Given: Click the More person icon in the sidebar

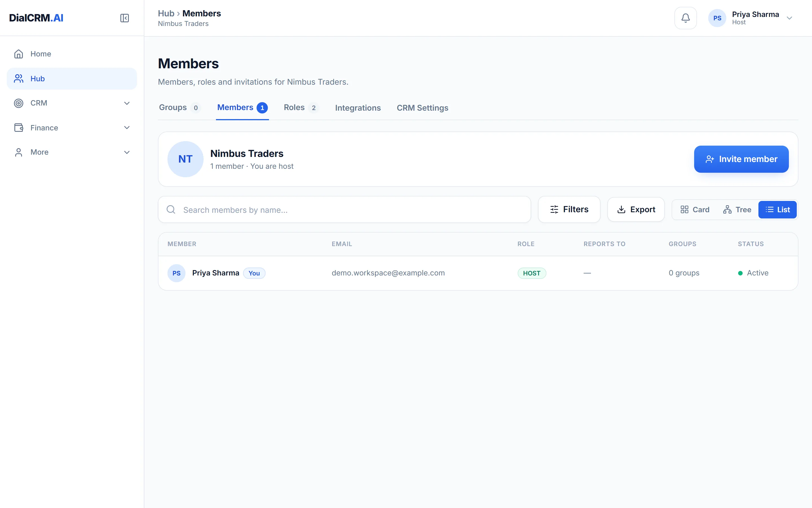Looking at the screenshot, I should tap(19, 152).
